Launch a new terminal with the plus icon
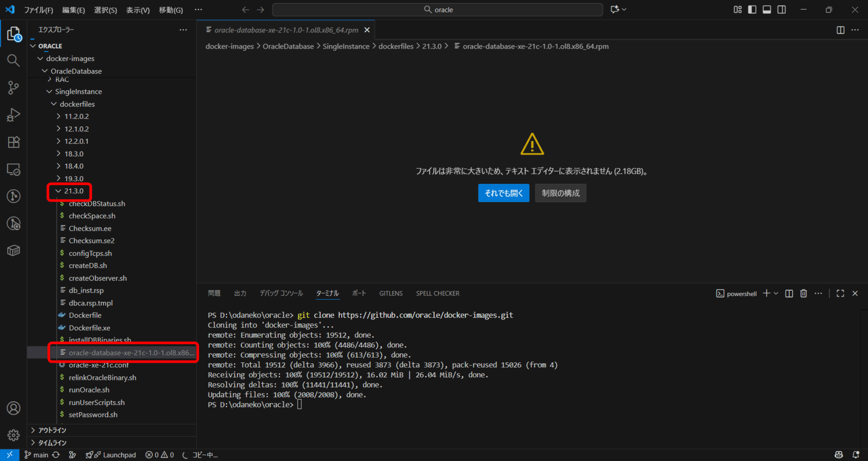Screen dimensions: 868x461 coord(767,293)
